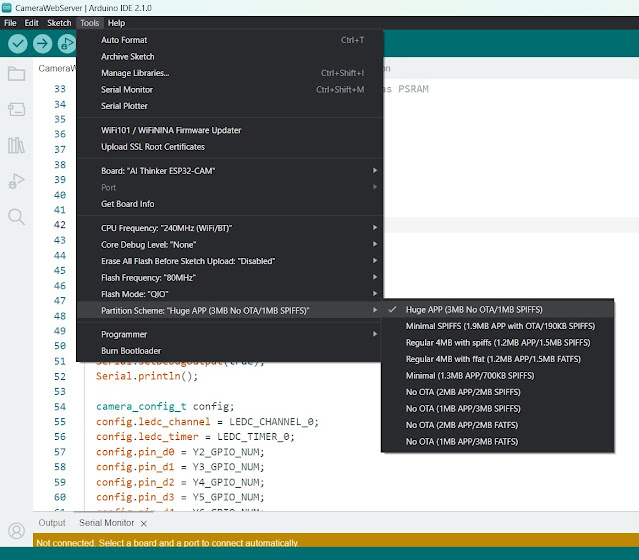Click code line Serial.println();
This screenshot has height=560, width=639.
147,376
